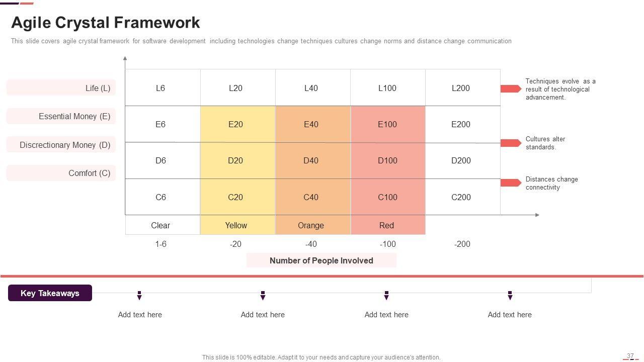Click the second purple takeaway marker
Viewport: 644px width, 362px height.
pyautogui.click(x=263, y=296)
